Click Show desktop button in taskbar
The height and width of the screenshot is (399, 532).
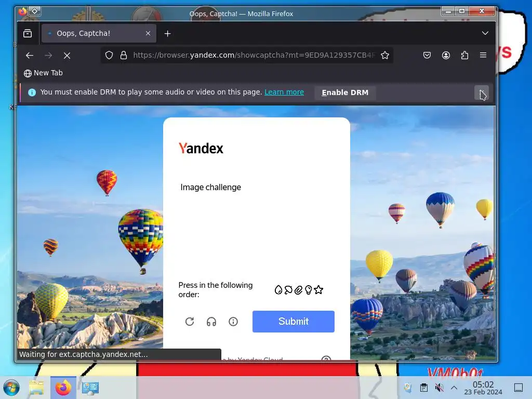518,388
